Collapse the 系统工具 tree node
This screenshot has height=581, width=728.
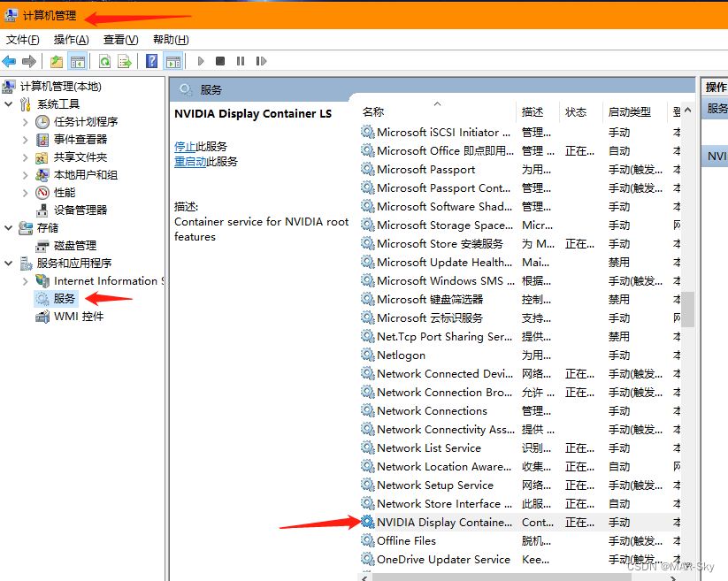pos(8,104)
